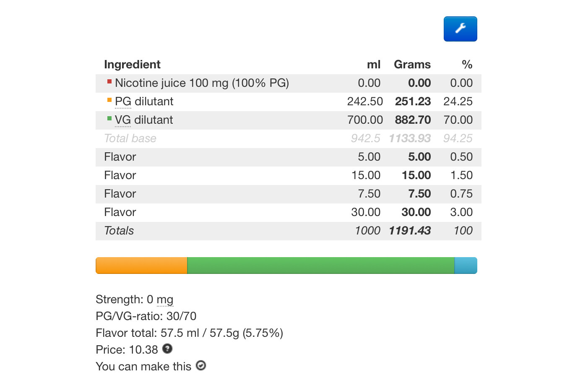This screenshot has height=388, width=588.
Task: Click the Grams column header
Action: point(412,65)
